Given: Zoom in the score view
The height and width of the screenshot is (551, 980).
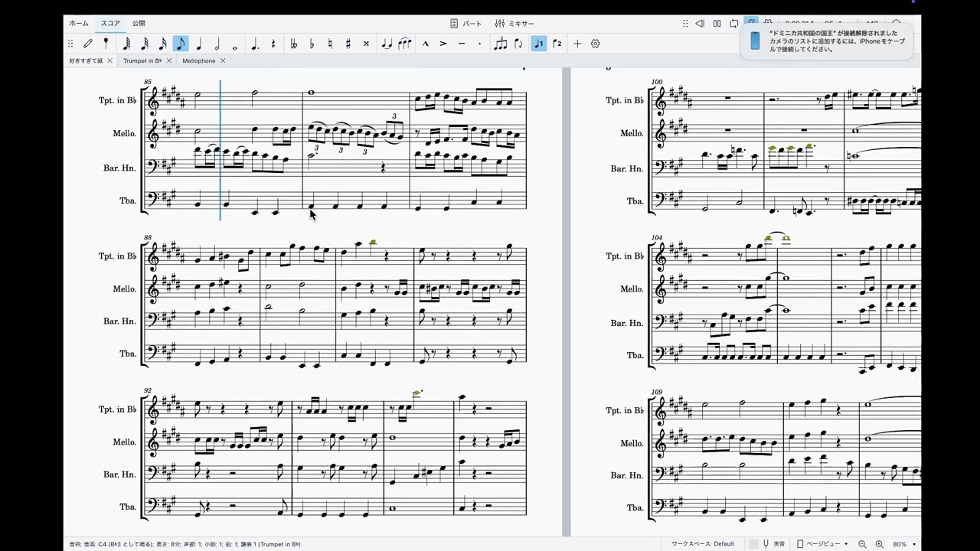Looking at the screenshot, I should click(x=879, y=544).
